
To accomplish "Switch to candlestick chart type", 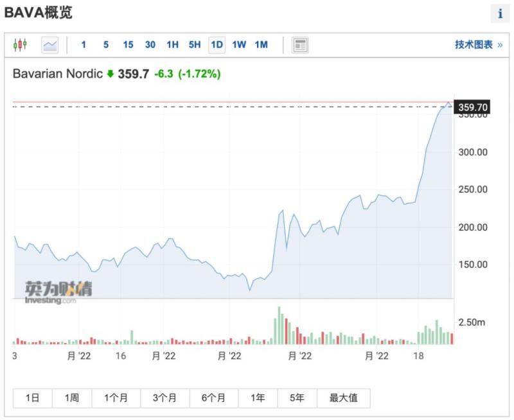I will click(20, 44).
